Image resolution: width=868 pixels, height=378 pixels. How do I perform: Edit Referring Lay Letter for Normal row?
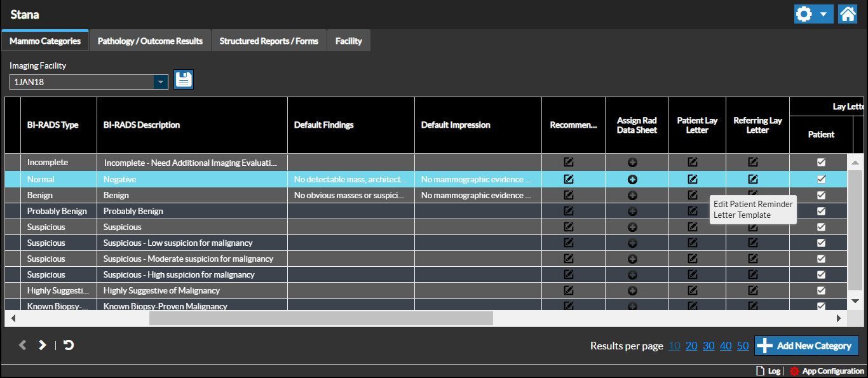753,179
